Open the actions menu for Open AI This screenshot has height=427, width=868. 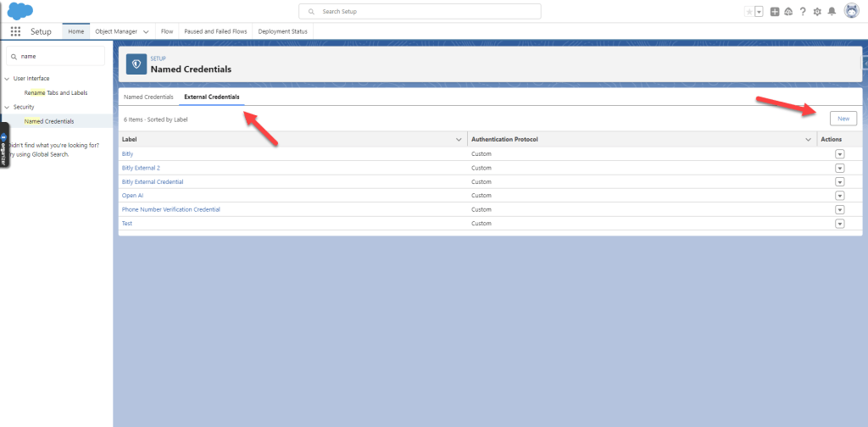tap(840, 196)
